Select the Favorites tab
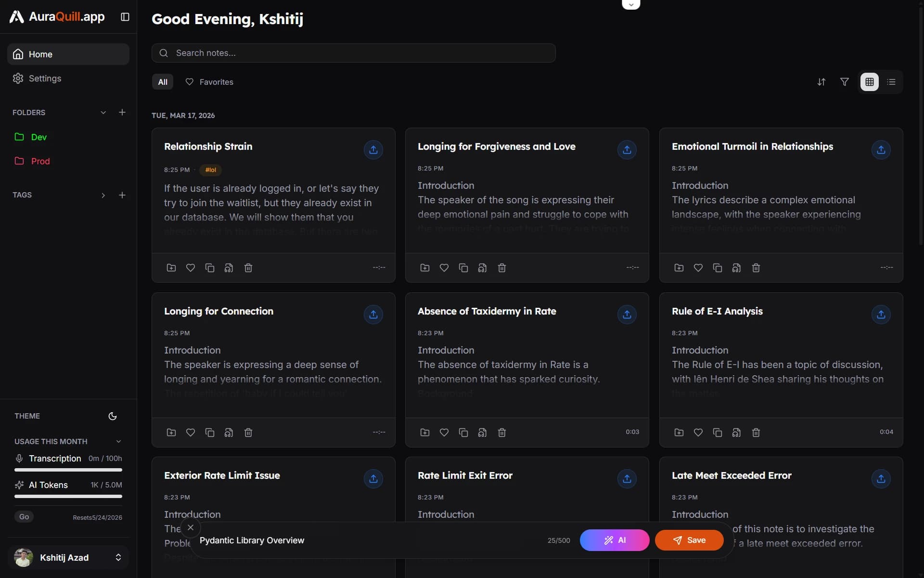This screenshot has height=578, width=924. tap(209, 82)
